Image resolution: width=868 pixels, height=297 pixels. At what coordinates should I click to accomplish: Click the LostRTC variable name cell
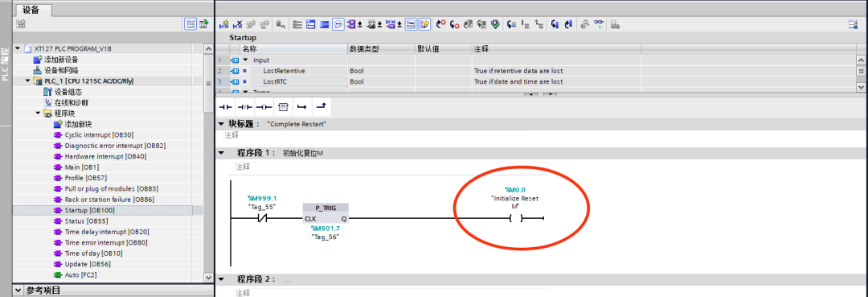click(275, 81)
